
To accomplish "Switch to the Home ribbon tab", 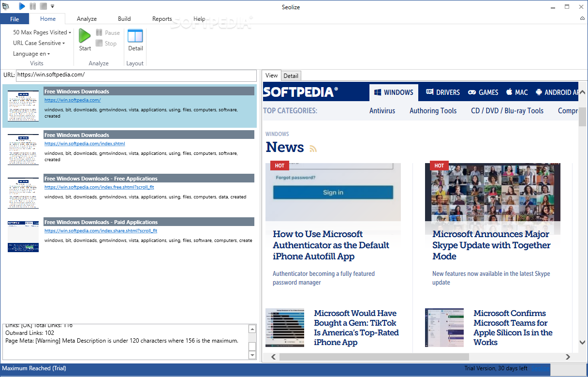I will 48,19.
